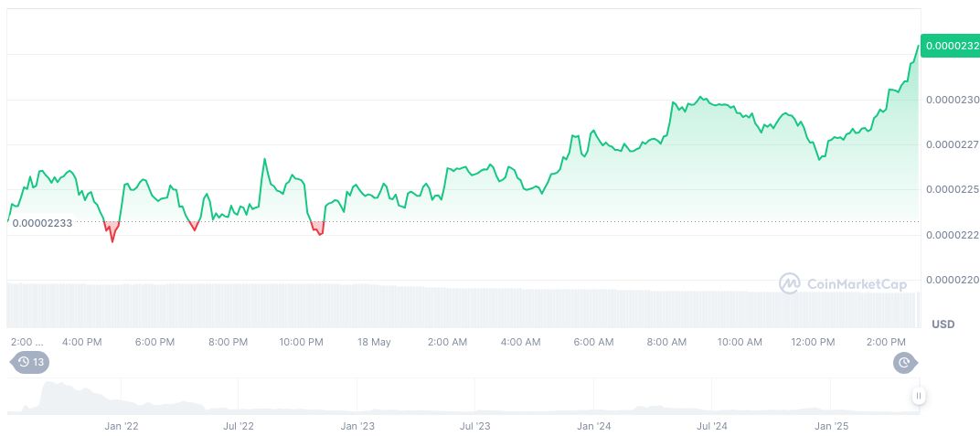Click the Jan '25 label in overview navigator
Viewport: 980px width, 436px height.
(831, 426)
